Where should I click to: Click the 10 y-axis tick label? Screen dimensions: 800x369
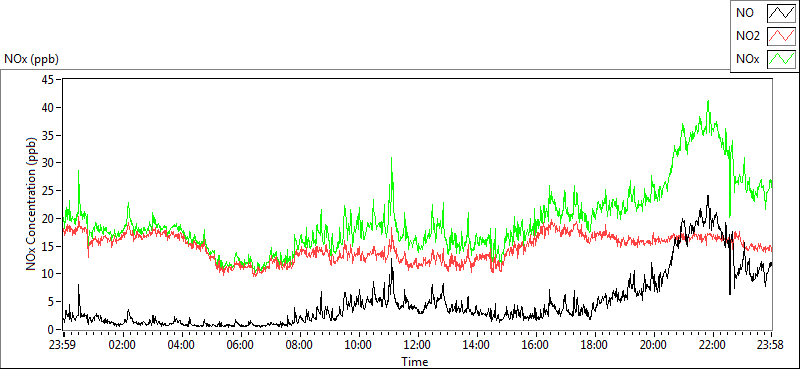[x=49, y=274]
